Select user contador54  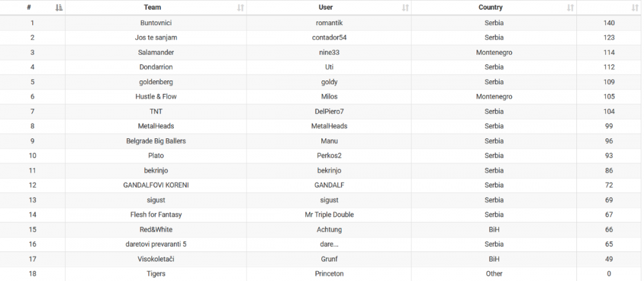tap(328, 37)
